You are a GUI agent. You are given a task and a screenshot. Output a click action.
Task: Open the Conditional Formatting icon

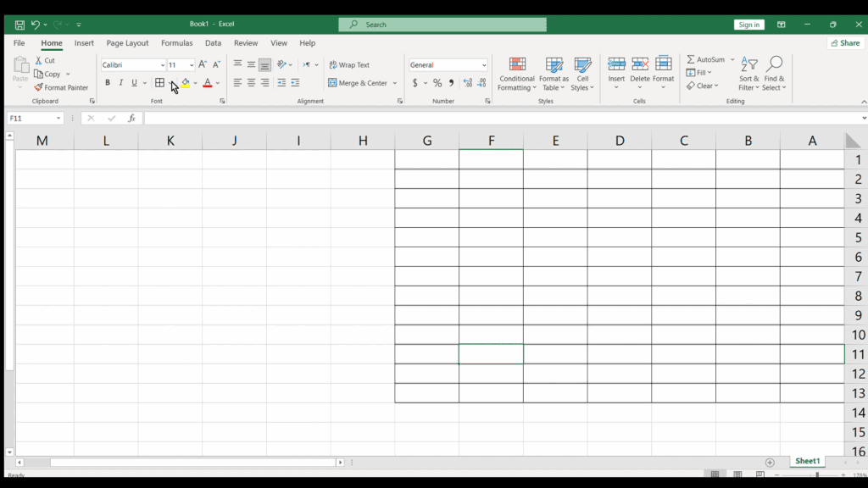(517, 65)
